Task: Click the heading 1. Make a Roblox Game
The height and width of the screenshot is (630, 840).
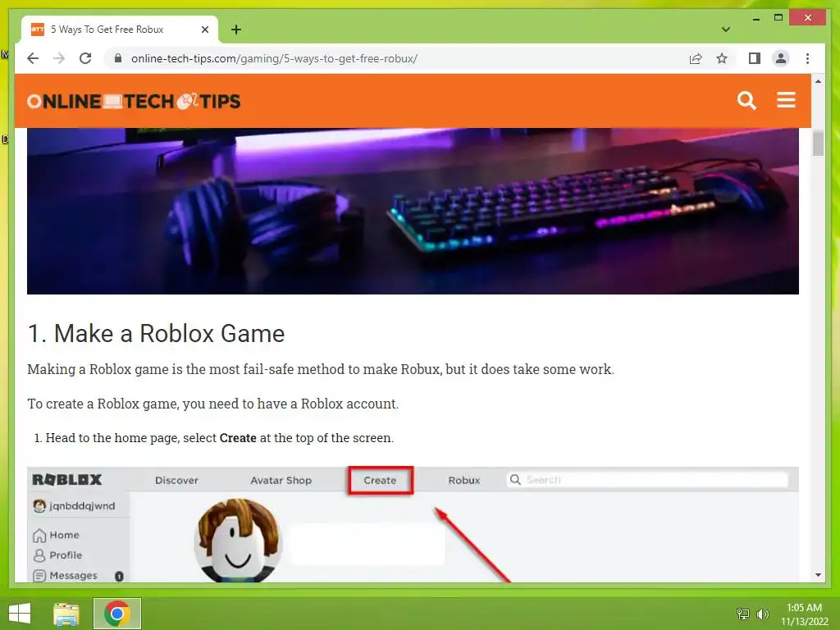Action: pyautogui.click(x=156, y=333)
